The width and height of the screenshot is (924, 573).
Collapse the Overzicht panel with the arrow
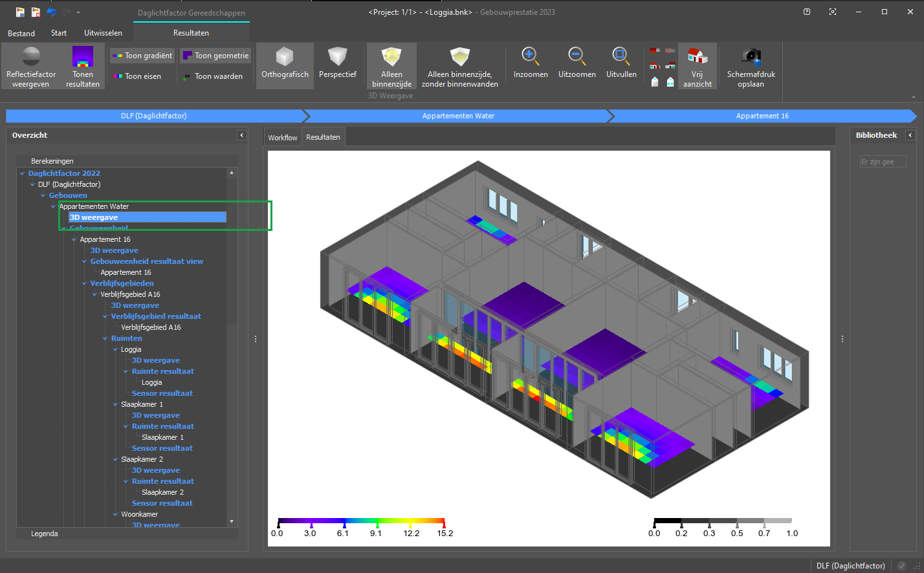pos(241,135)
